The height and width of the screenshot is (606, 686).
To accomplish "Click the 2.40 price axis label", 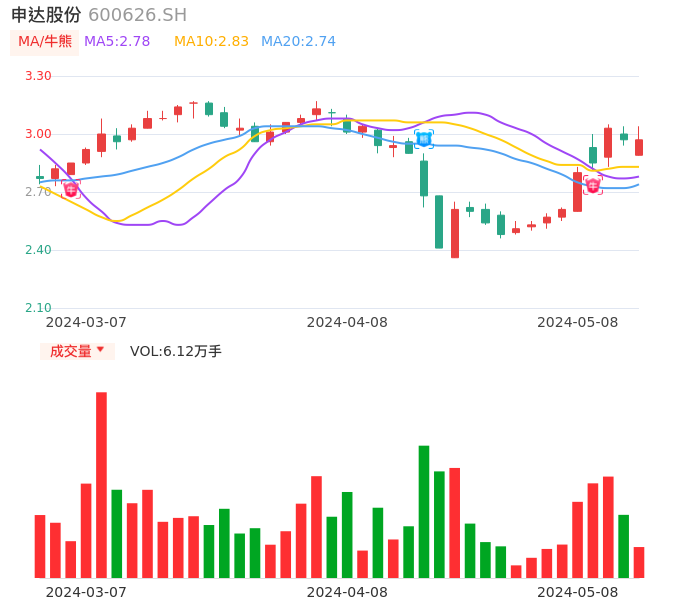I will click(38, 250).
